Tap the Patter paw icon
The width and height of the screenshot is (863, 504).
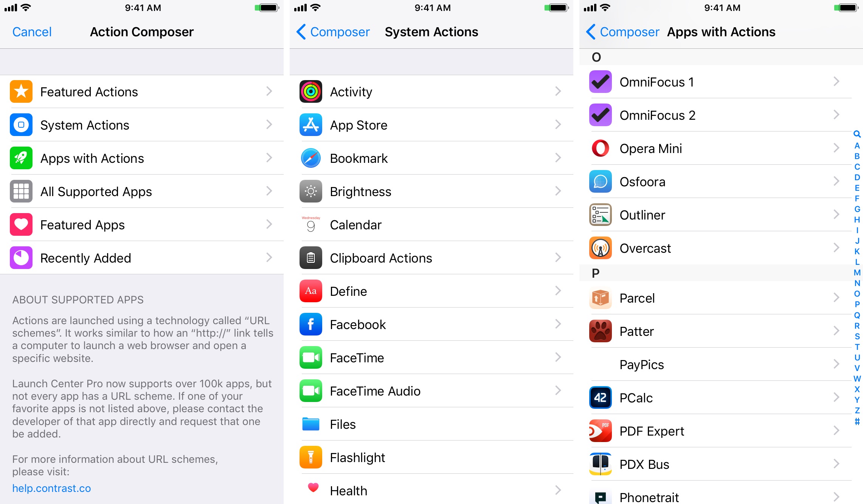point(601,331)
